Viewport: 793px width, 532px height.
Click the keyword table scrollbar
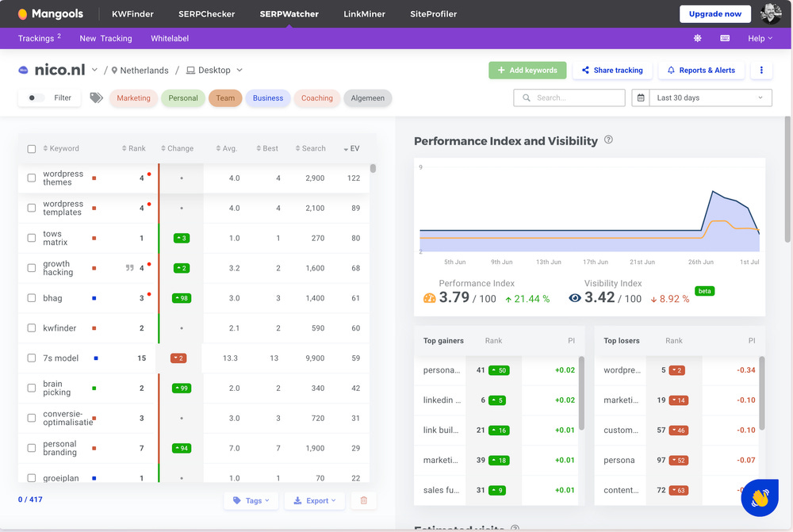click(373, 168)
